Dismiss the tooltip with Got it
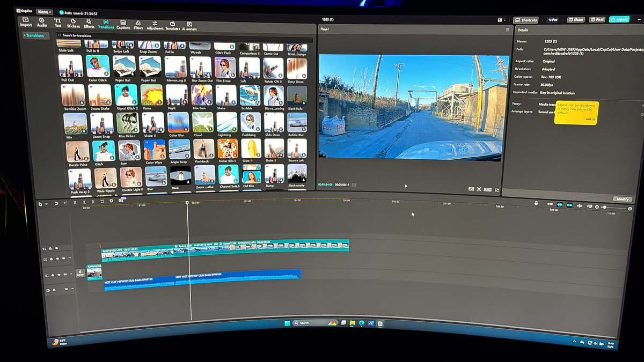 click(590, 119)
